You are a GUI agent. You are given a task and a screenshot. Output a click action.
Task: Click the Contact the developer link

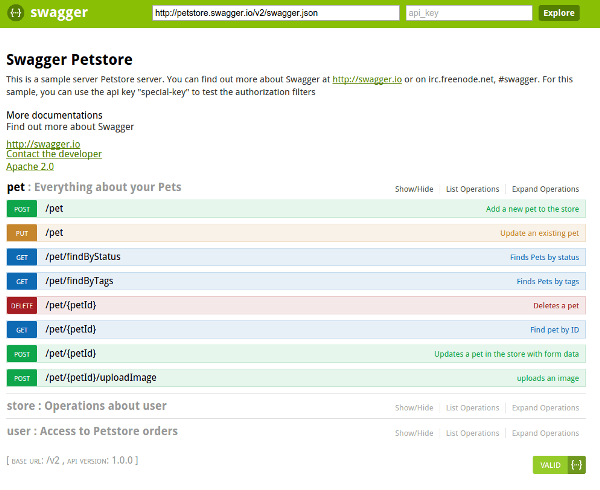54,154
